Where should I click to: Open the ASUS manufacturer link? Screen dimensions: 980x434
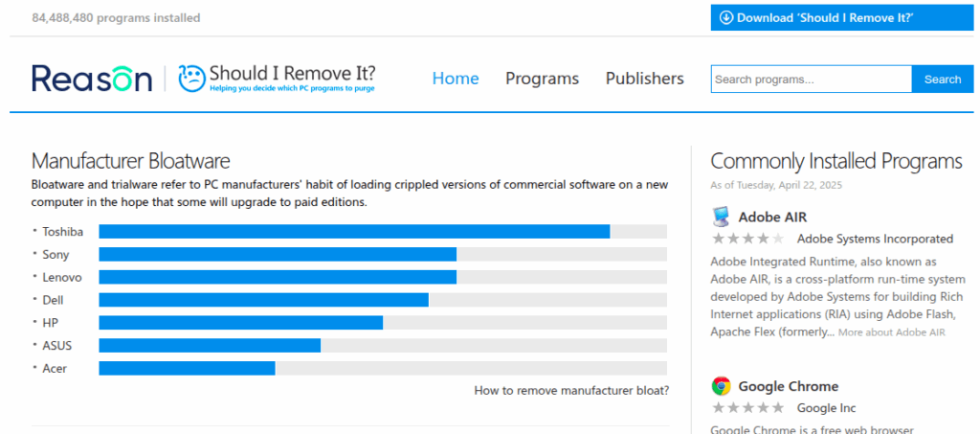click(x=56, y=346)
